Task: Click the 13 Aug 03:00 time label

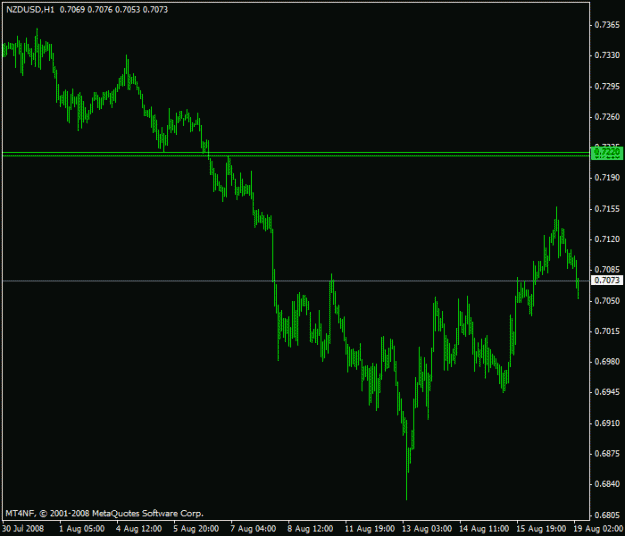Action: [426, 529]
